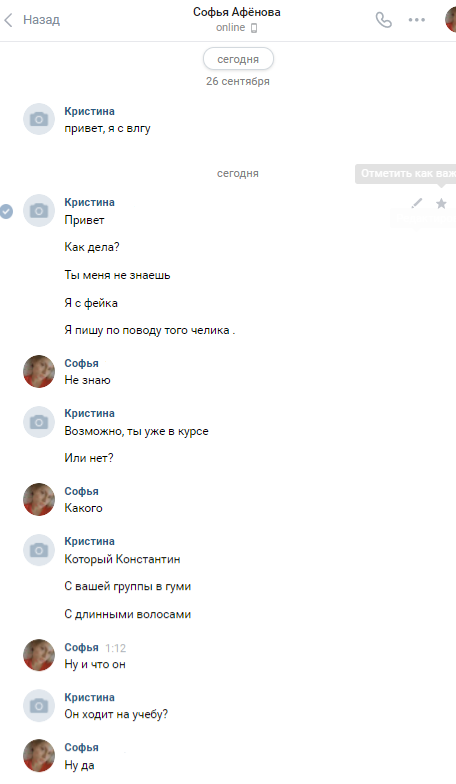Select the message 'Я пишу по поводу того челика'

150,330
